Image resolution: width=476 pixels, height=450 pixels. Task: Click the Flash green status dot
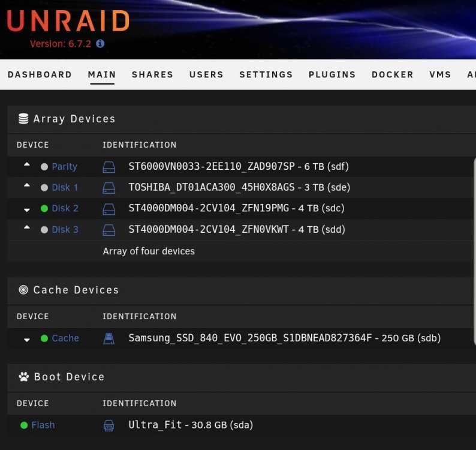pos(24,425)
